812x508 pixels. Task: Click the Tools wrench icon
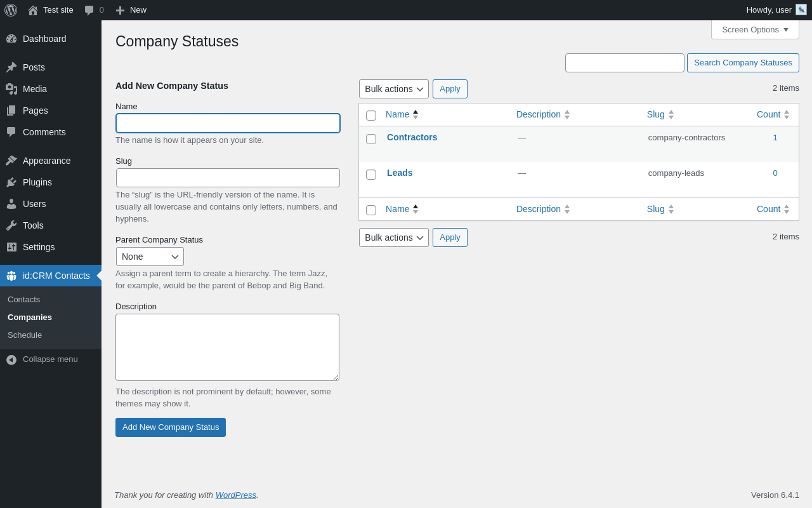[11, 225]
